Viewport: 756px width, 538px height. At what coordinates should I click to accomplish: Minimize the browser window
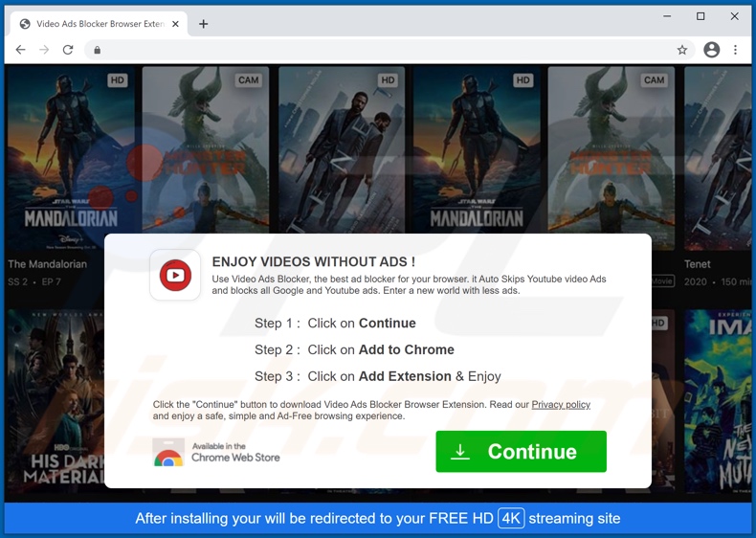[667, 16]
